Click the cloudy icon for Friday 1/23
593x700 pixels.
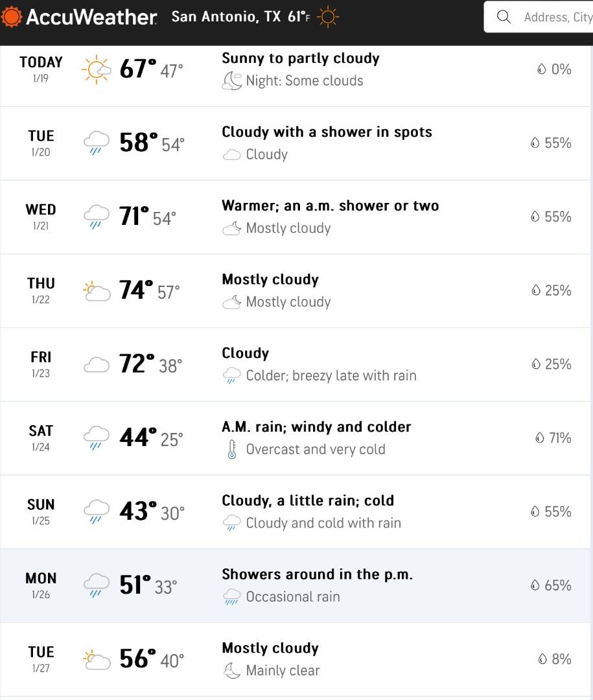pyautogui.click(x=96, y=365)
